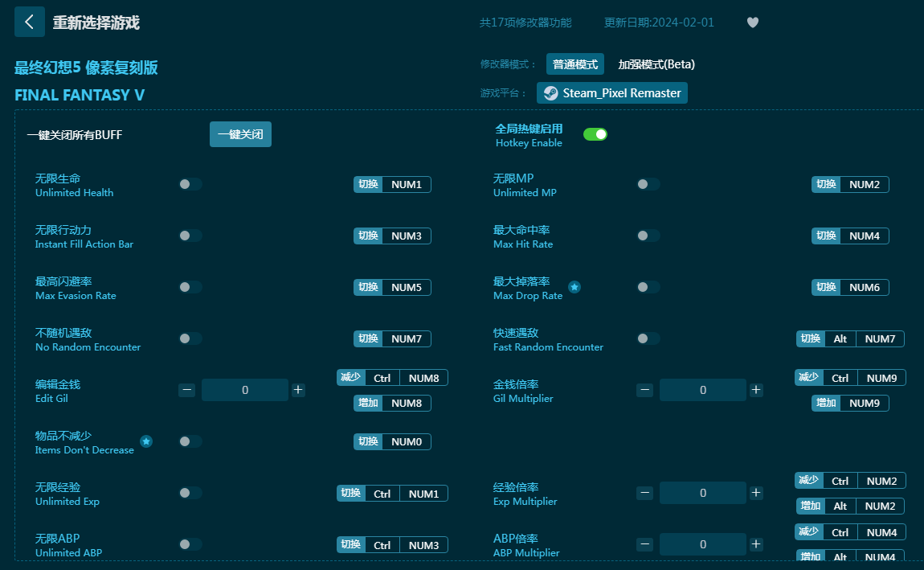Enable No Random Encounter switch
This screenshot has width=924, height=570.
pos(190,338)
